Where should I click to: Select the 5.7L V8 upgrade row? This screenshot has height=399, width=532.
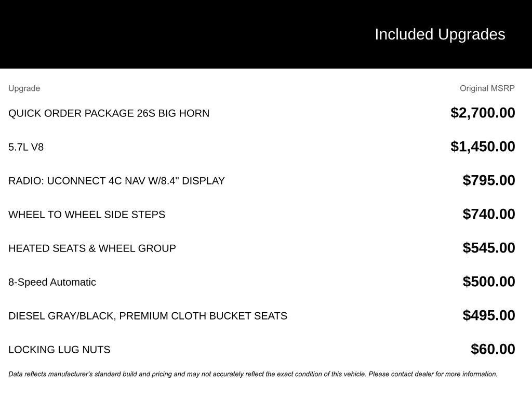click(26, 147)
